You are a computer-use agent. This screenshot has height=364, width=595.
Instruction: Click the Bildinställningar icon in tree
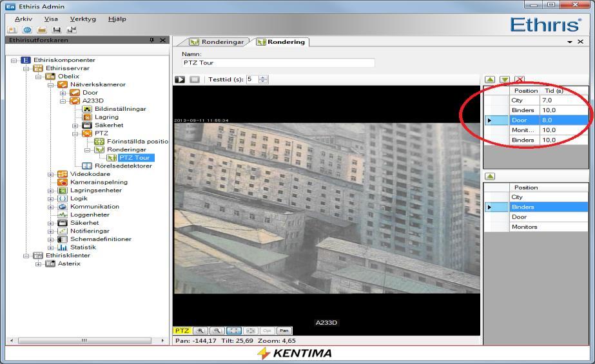coord(87,109)
